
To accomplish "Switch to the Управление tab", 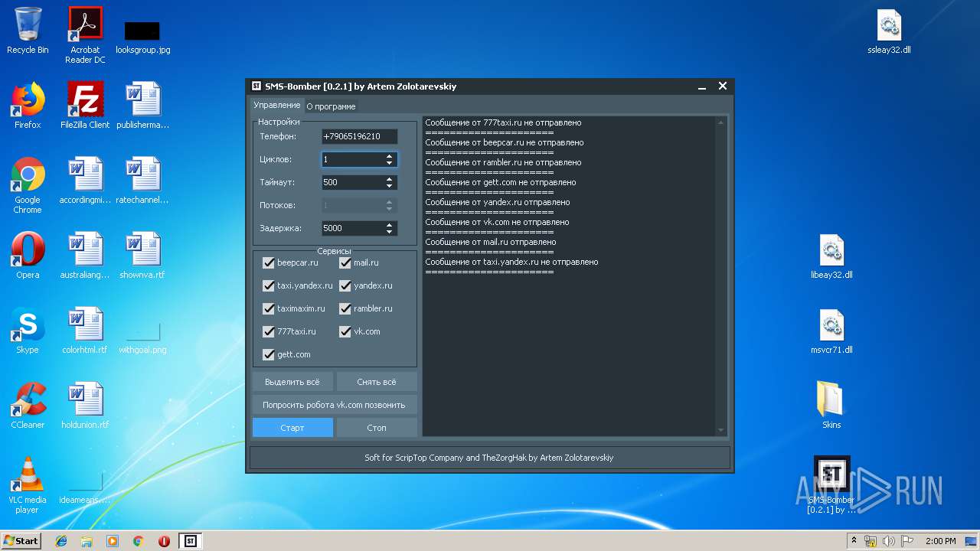I will (277, 105).
